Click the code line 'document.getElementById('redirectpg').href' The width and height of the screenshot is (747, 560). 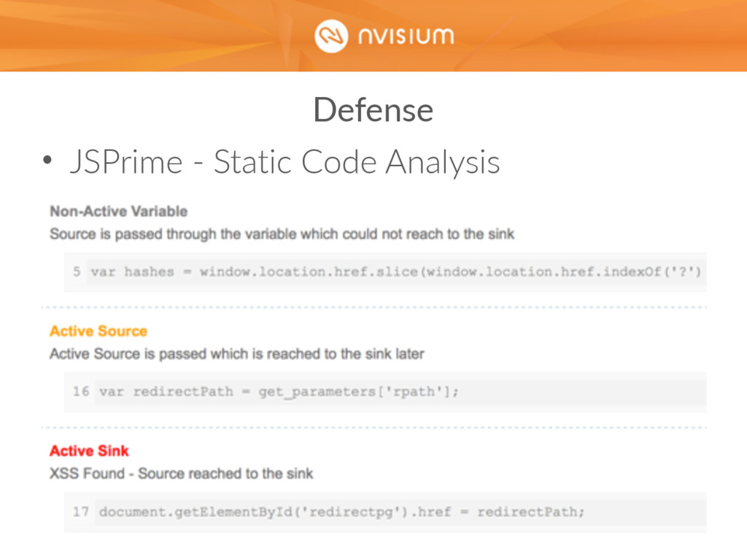[341, 512]
